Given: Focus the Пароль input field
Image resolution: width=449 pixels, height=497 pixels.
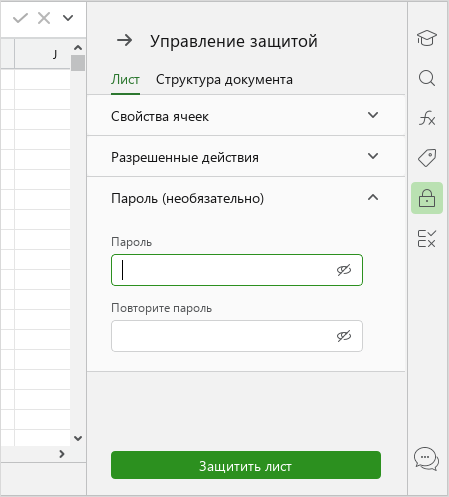Looking at the screenshot, I should click(x=237, y=270).
